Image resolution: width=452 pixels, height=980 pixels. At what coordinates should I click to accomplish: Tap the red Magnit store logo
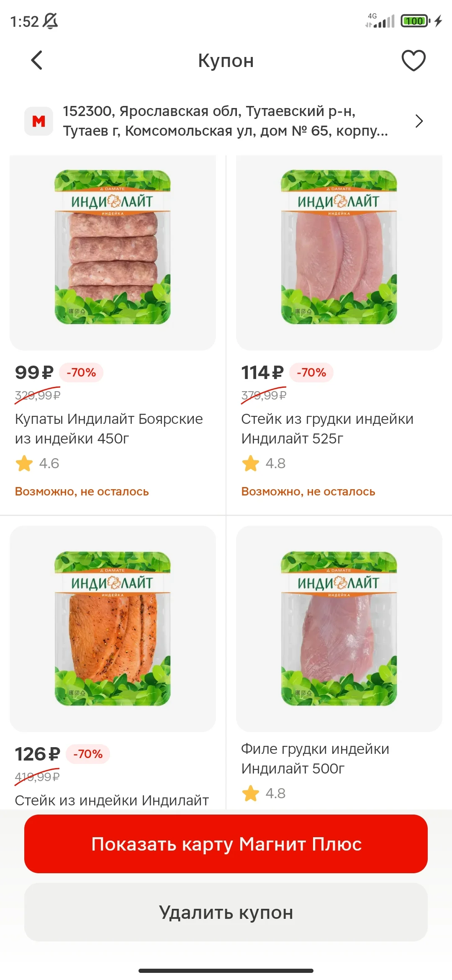click(x=39, y=121)
